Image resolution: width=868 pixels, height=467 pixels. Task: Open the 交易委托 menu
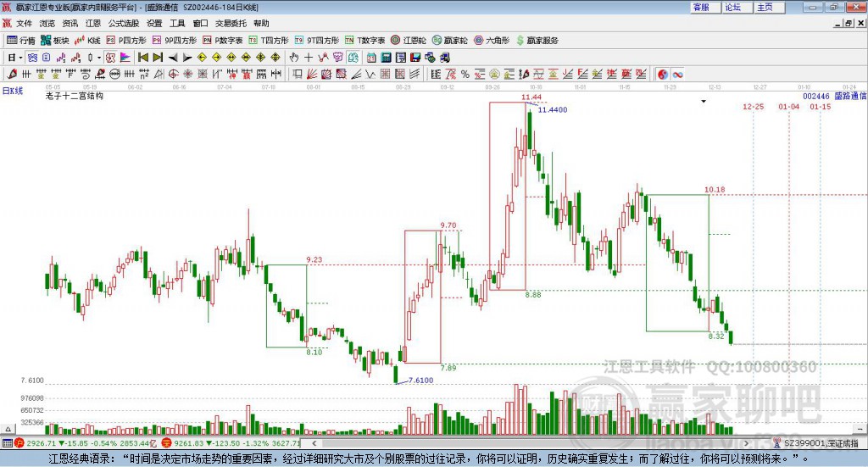(x=231, y=23)
